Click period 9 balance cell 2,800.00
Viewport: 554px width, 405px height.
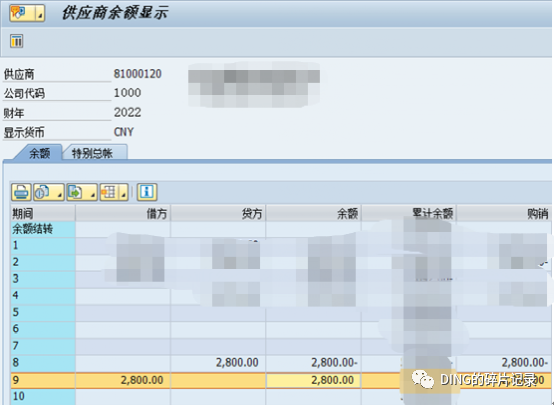(313, 380)
